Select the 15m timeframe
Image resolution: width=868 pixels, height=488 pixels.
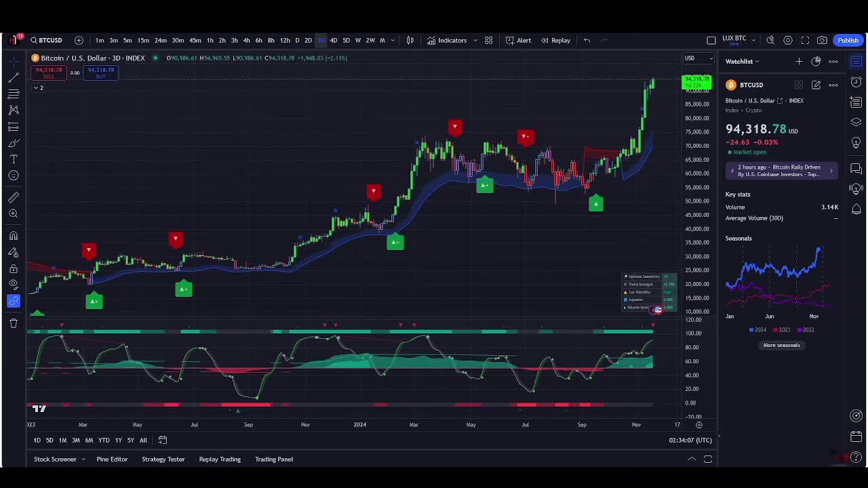(x=143, y=41)
